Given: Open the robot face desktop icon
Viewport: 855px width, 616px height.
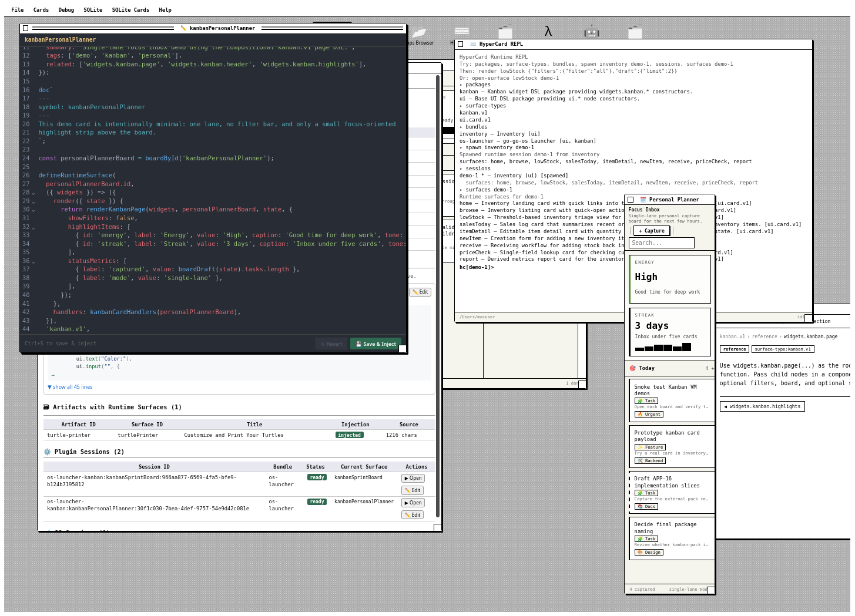Looking at the screenshot, I should pyautogui.click(x=591, y=32).
